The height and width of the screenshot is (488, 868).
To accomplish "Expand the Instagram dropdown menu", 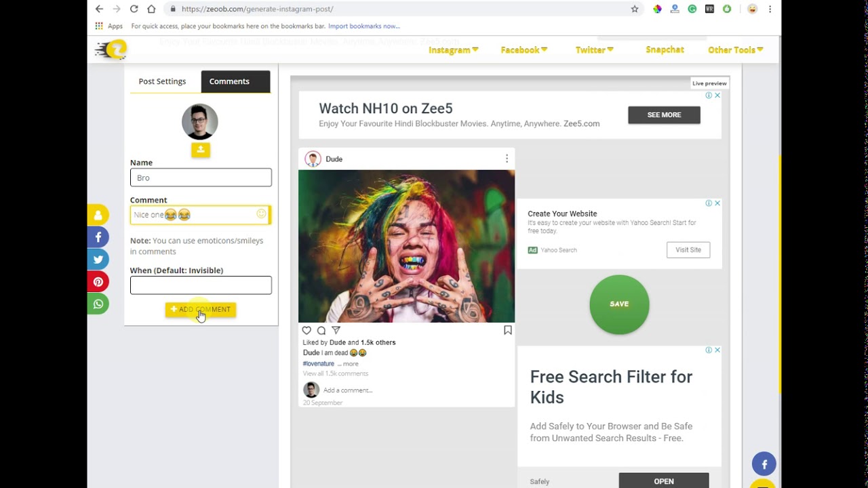I will click(x=453, y=49).
